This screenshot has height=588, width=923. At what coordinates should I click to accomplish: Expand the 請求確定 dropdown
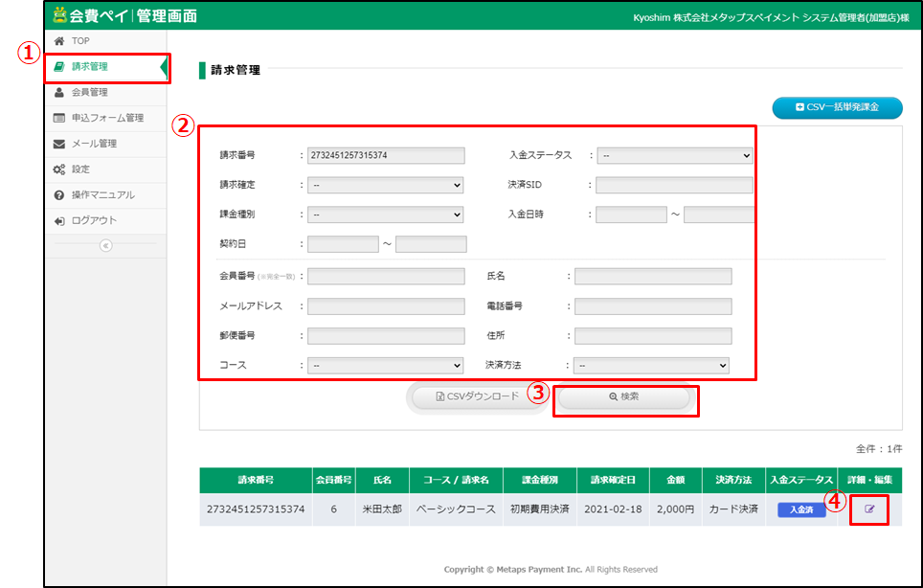[x=385, y=185]
